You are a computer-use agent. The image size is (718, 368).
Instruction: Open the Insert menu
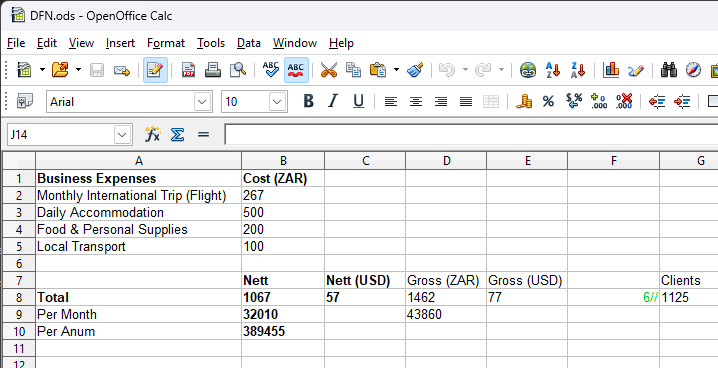(x=120, y=43)
